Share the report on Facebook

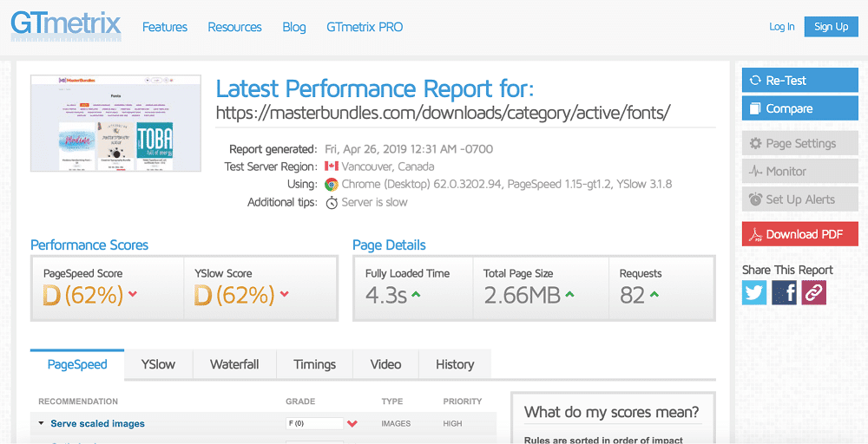coord(784,292)
